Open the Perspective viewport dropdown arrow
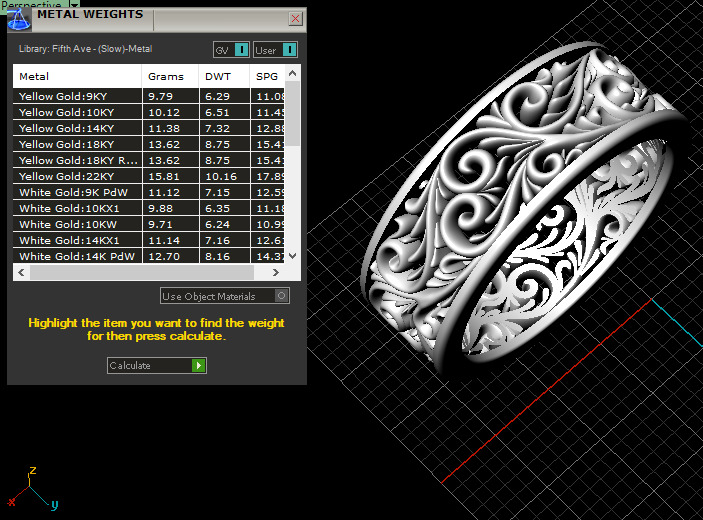The width and height of the screenshot is (703, 520). point(74,4)
